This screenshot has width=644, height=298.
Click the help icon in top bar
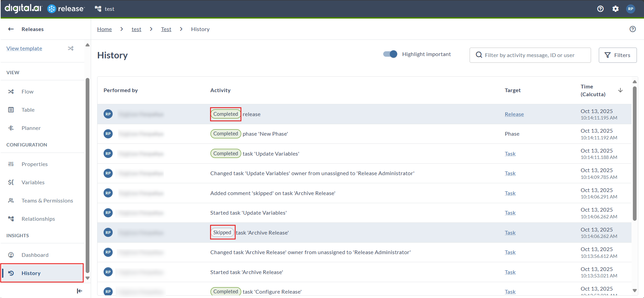(x=600, y=9)
